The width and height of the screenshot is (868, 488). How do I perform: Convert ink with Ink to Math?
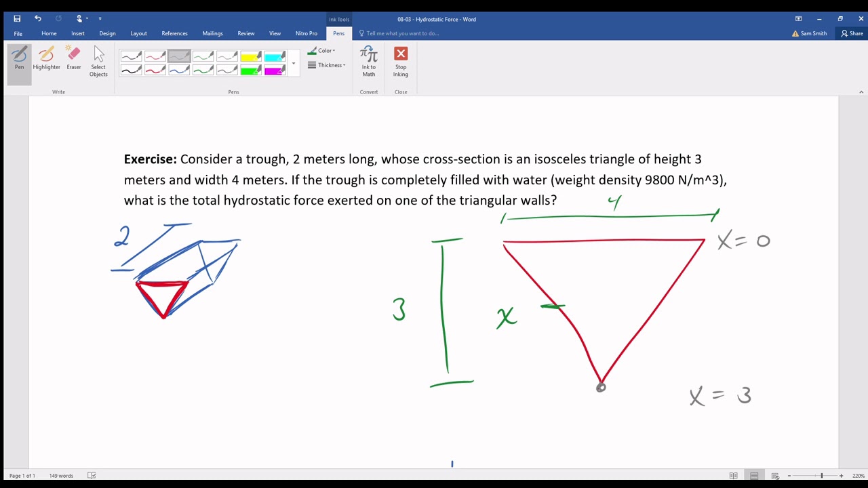click(x=368, y=61)
